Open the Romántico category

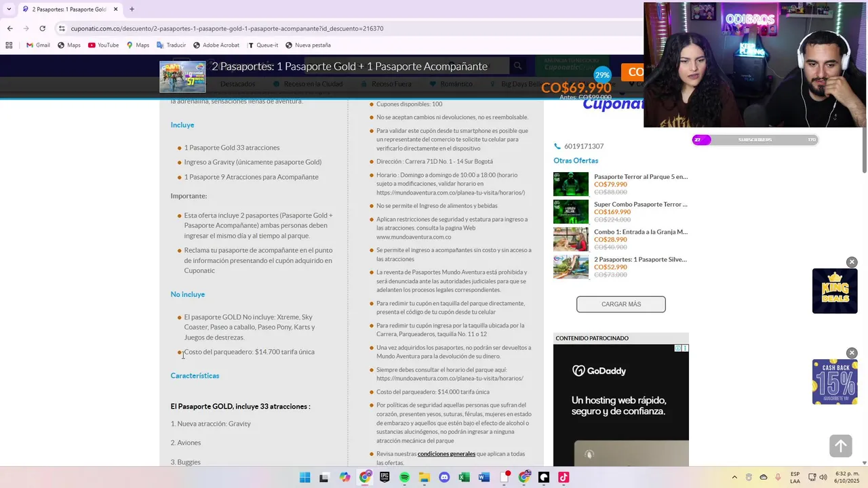[452, 84]
